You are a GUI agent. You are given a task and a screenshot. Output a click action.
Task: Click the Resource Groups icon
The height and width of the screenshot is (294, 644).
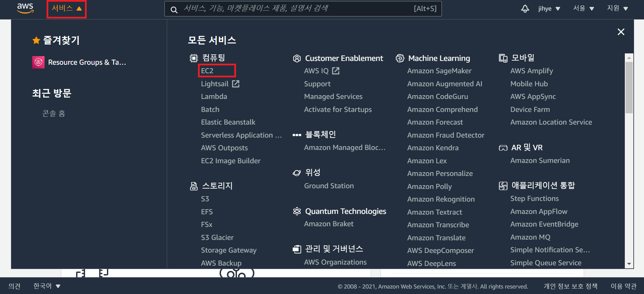tap(38, 62)
